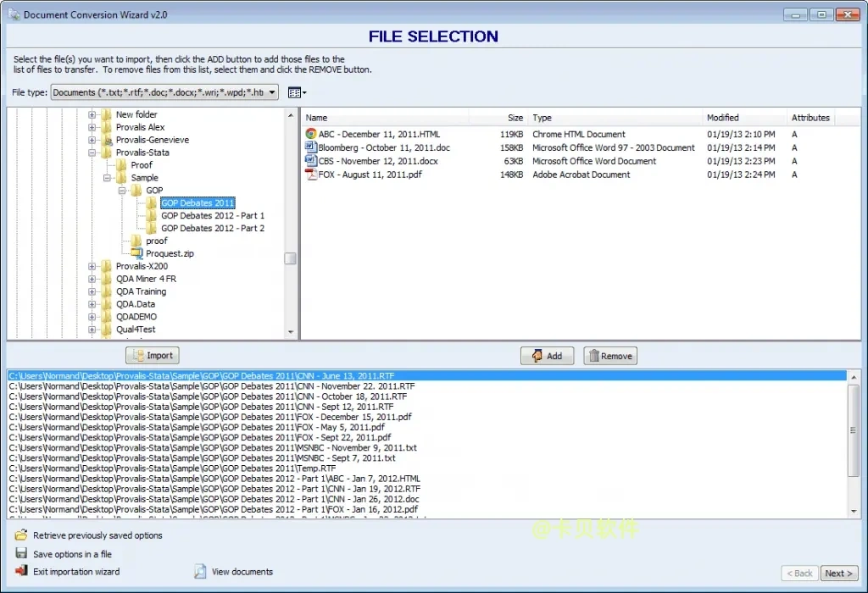Viewport: 868px width, 593px height.
Task: Expand the New folder tree node
Action: [92, 114]
